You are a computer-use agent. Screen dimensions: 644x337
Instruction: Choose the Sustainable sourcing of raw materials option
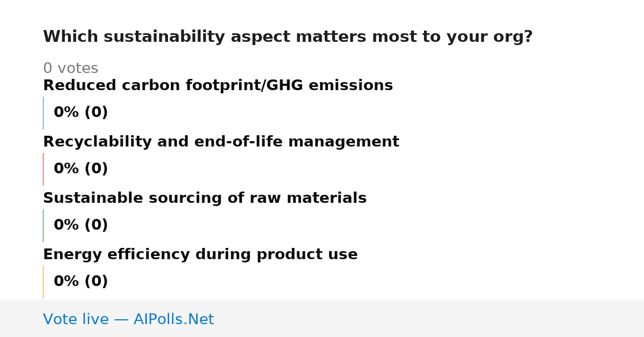coord(205,199)
